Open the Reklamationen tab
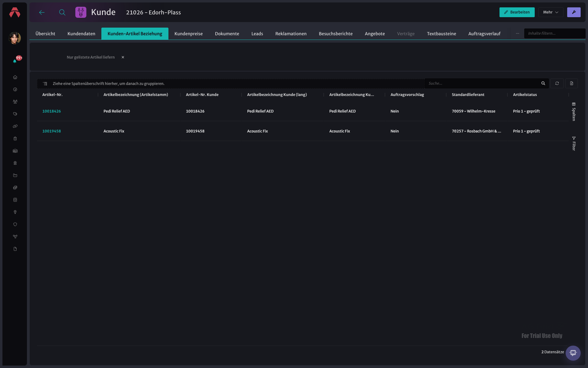 click(291, 34)
